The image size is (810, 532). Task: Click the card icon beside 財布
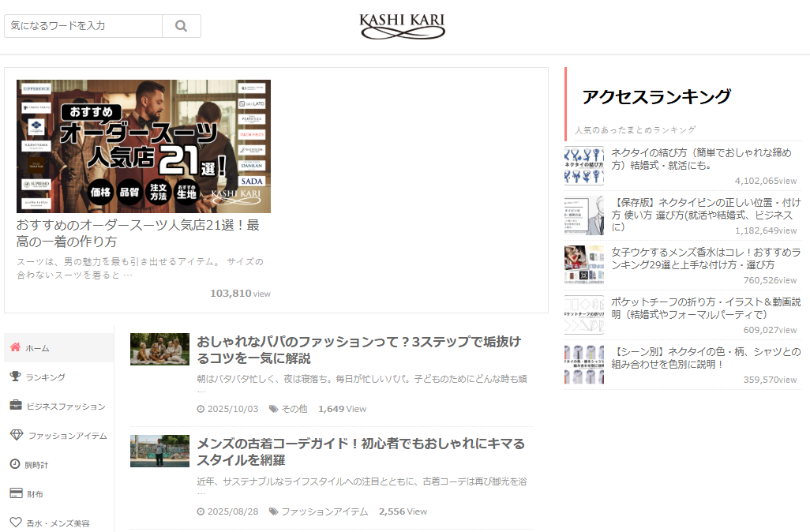tap(15, 493)
